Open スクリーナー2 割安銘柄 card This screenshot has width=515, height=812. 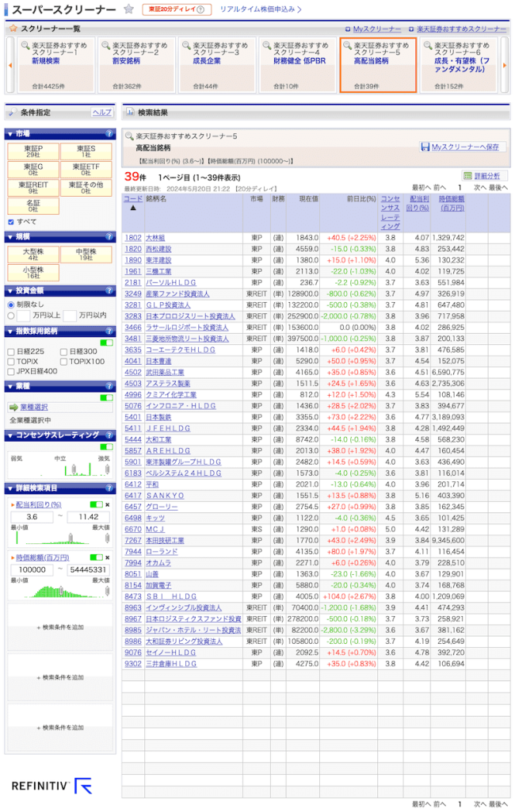point(136,65)
